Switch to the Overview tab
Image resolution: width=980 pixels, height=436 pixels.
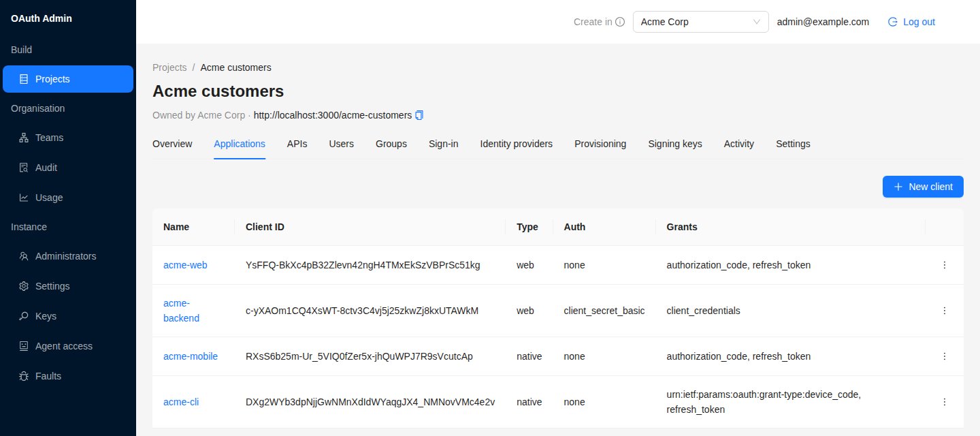point(172,144)
